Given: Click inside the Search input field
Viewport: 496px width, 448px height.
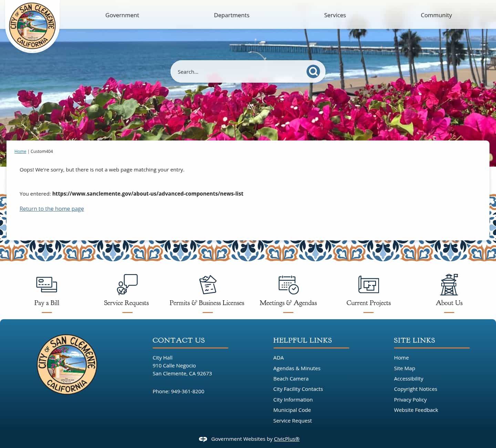Looking at the screenshot, I should tap(238, 71).
